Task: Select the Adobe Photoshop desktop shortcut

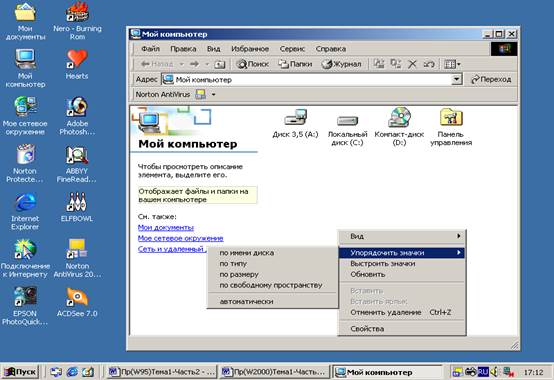Action: (77, 116)
